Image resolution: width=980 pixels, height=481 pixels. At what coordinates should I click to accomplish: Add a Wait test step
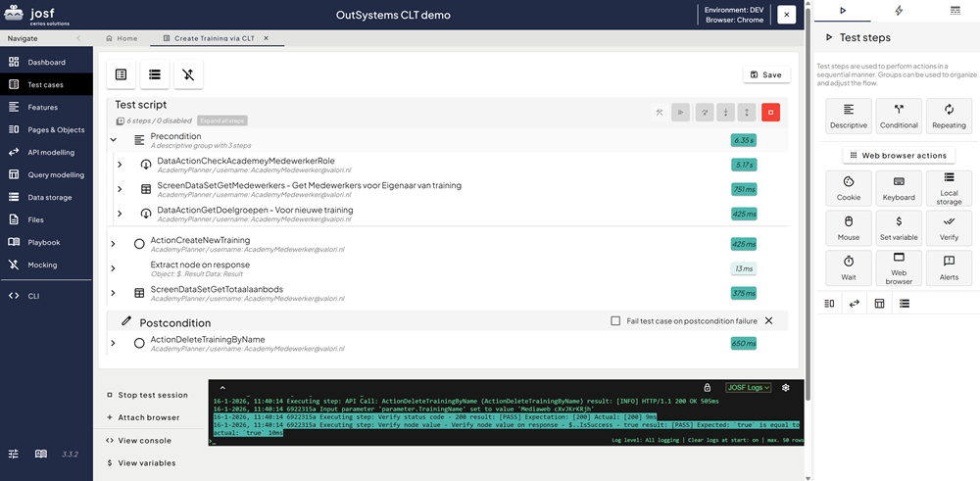(x=849, y=266)
